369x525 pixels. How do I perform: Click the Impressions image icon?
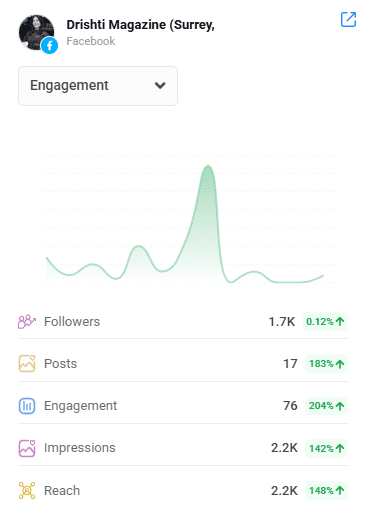(27, 448)
